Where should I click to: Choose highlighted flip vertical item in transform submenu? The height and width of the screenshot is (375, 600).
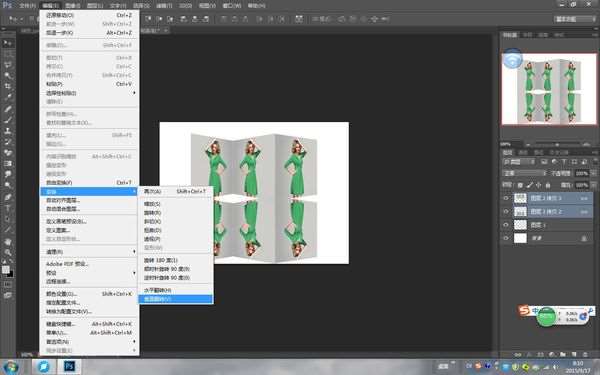[175, 299]
